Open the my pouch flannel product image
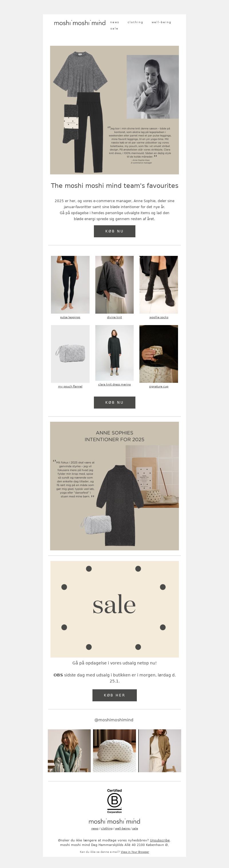Image resolution: width=229 pixels, height=868 pixels. click(x=70, y=354)
